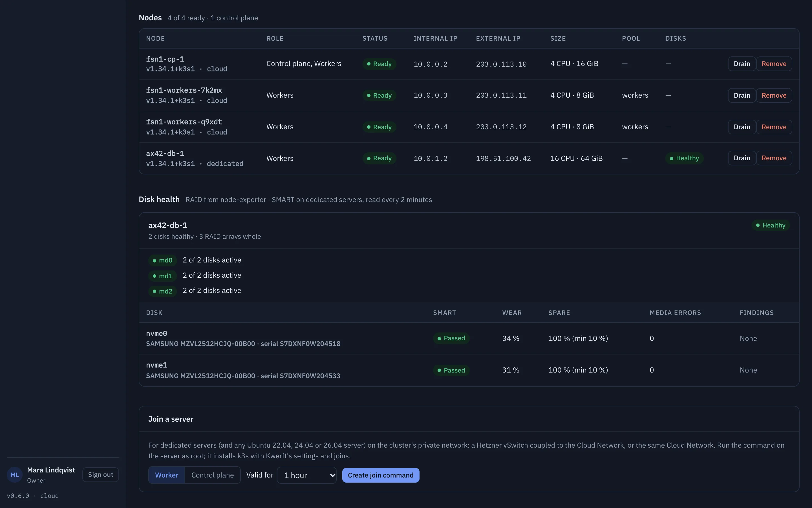Click Create join command
812x508 pixels.
[x=381, y=475]
